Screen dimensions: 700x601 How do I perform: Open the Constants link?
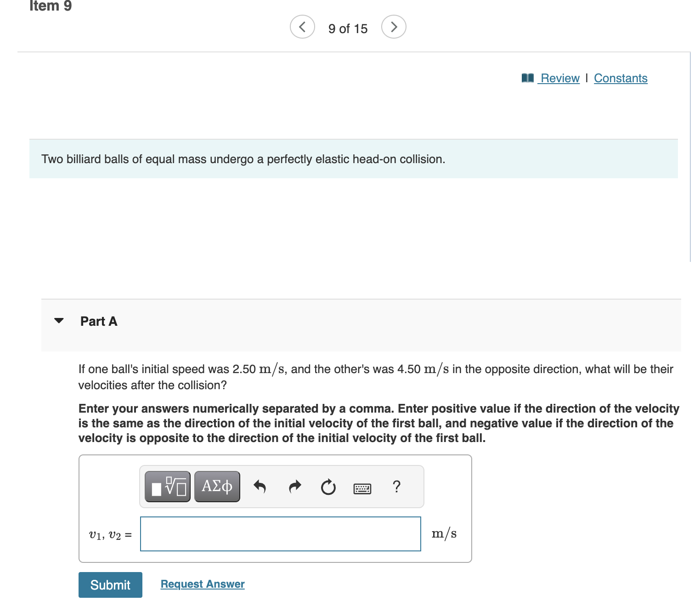(621, 78)
